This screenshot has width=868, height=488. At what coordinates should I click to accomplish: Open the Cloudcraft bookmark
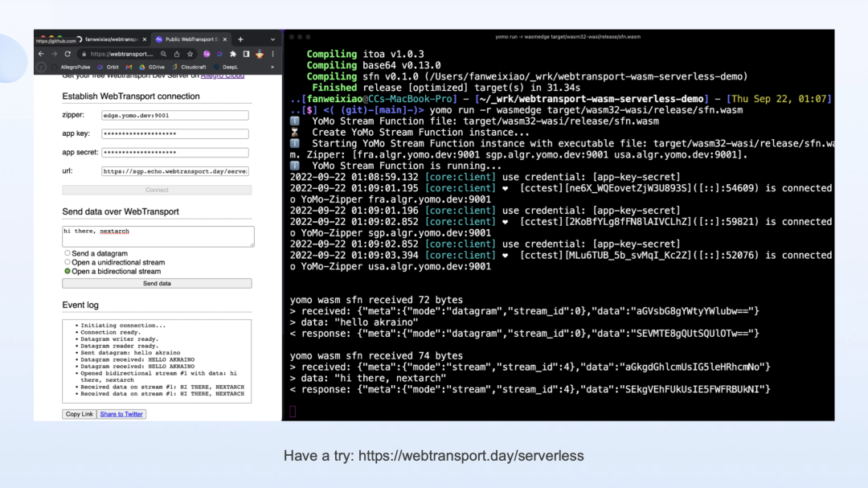point(189,67)
